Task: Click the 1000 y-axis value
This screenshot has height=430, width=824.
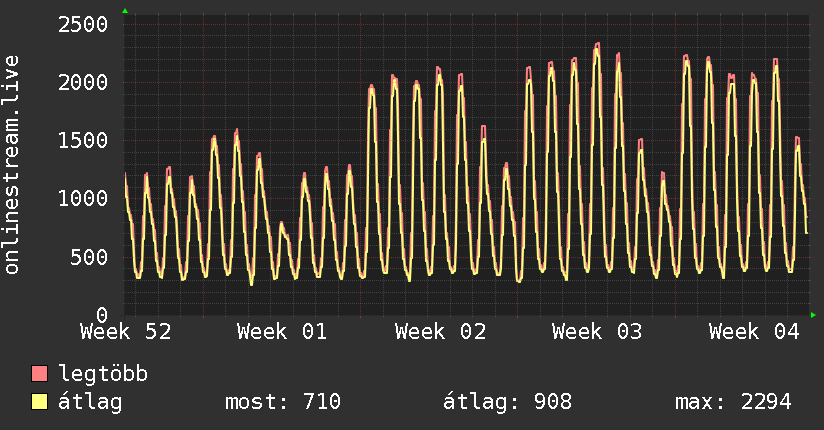Action: pos(83,199)
